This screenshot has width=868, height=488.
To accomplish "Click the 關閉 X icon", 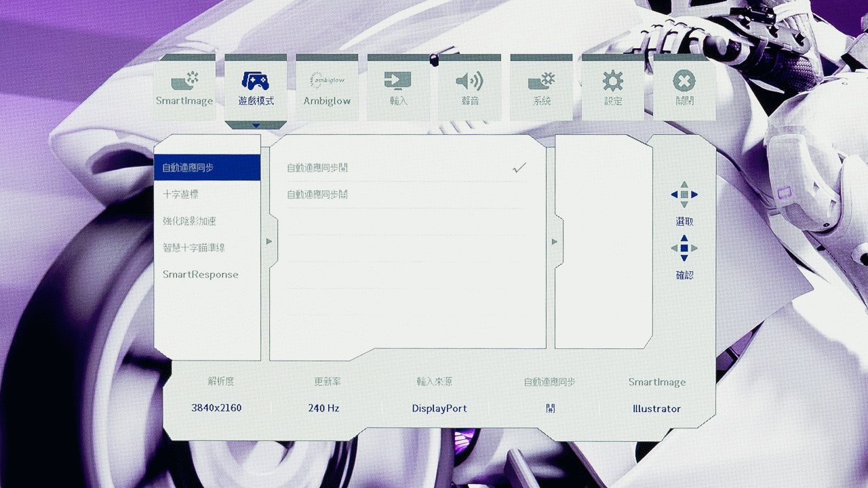I will [x=684, y=81].
